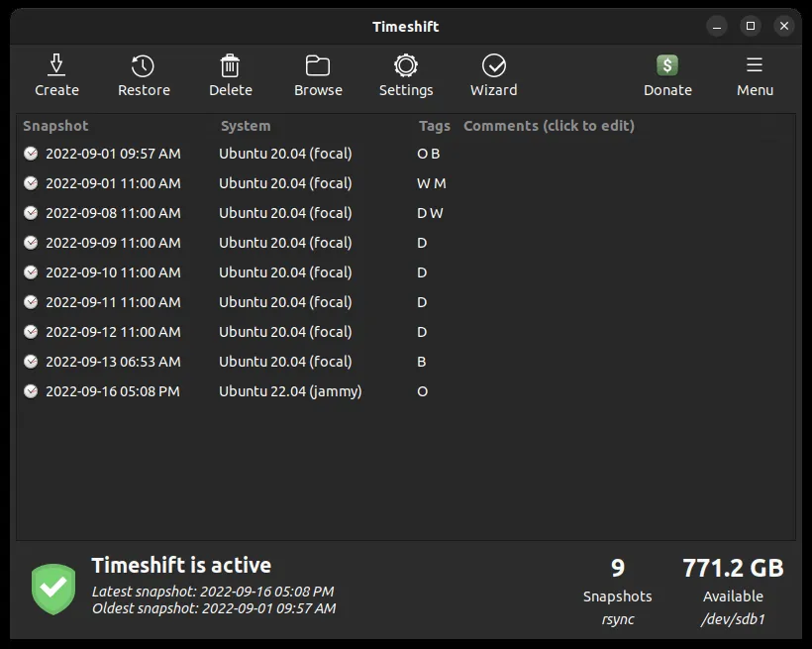The image size is (812, 649).
Task: Click snapshot icon for 2022-09-16 05:08 PM
Action: point(31,391)
